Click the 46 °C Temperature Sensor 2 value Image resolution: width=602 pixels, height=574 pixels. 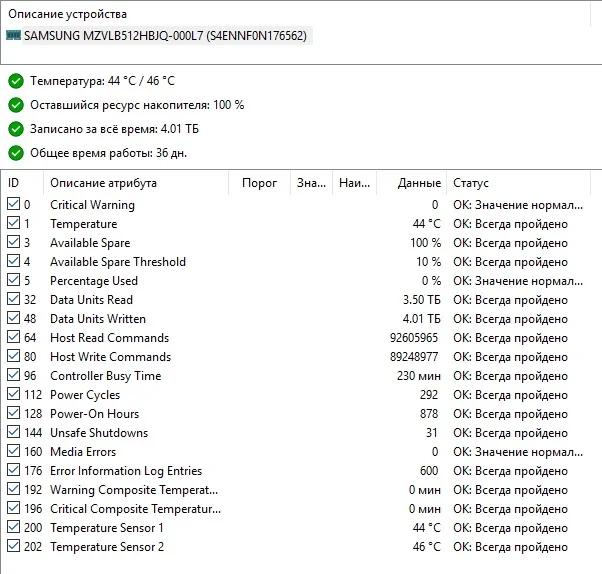pos(427,547)
